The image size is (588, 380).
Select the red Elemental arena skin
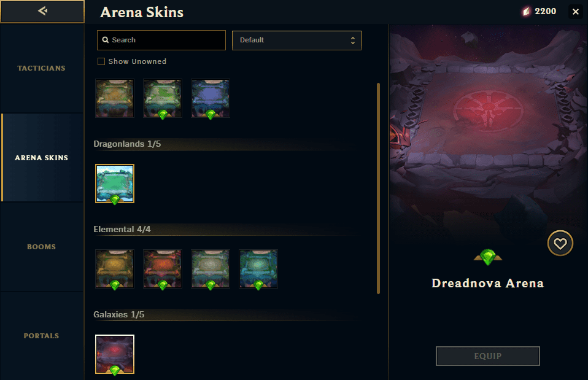click(x=163, y=269)
